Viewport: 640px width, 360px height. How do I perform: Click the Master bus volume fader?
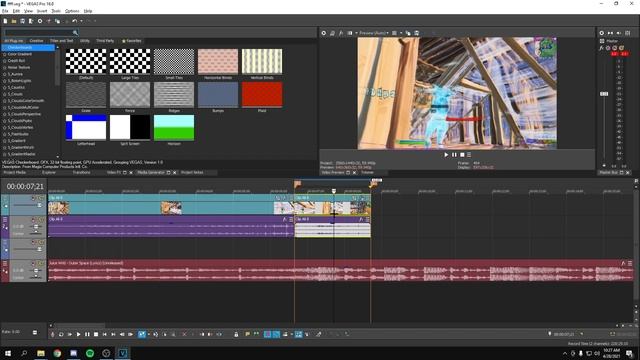604,94
